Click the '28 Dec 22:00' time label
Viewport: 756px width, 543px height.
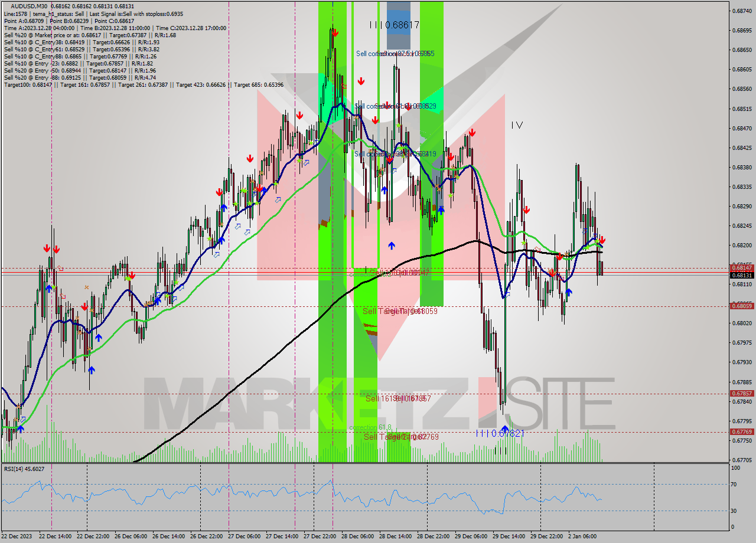[x=434, y=536]
